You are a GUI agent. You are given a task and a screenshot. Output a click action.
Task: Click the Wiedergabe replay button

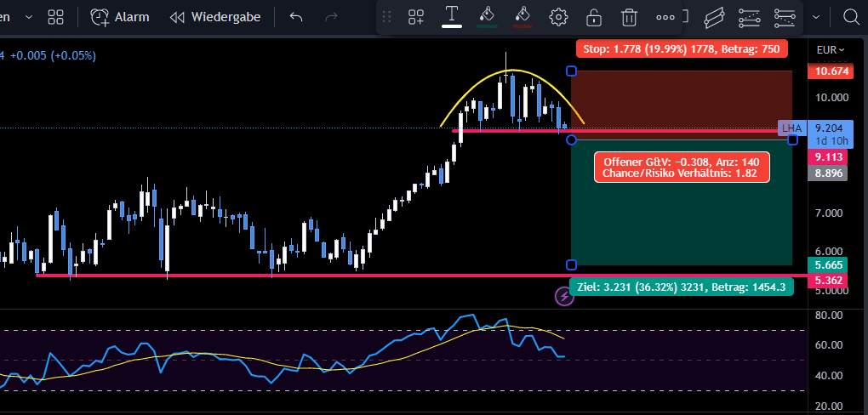pyautogui.click(x=214, y=17)
